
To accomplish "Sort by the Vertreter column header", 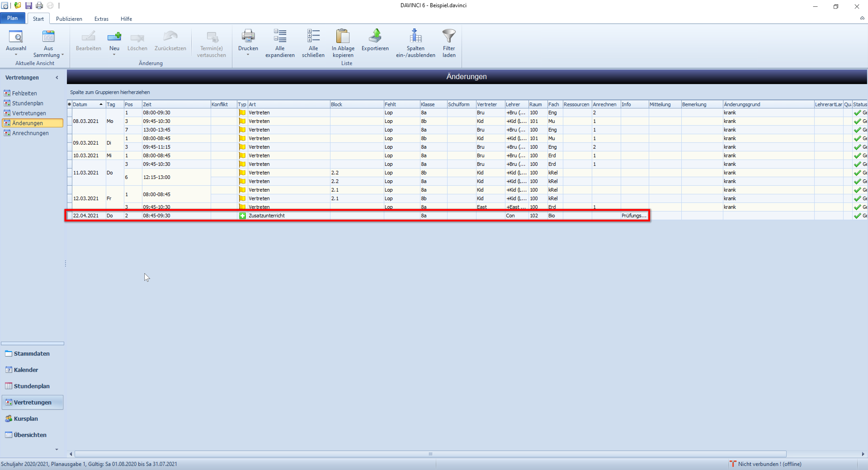I will tap(490, 104).
